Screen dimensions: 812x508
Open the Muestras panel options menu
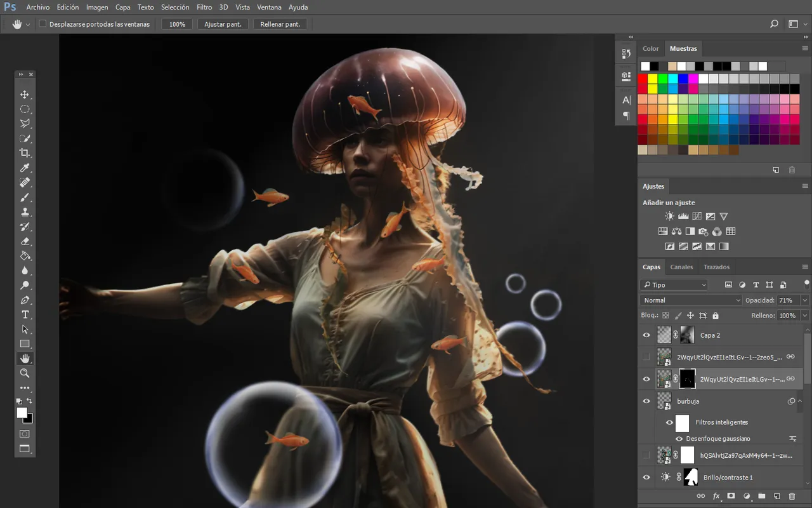(x=805, y=48)
